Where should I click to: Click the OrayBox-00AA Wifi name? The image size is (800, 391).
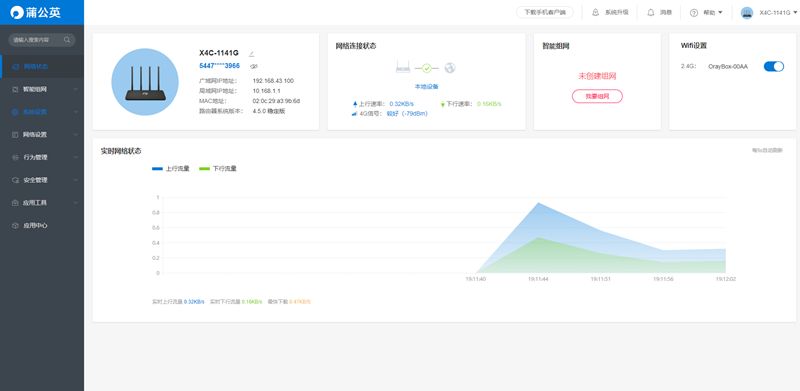tap(728, 66)
